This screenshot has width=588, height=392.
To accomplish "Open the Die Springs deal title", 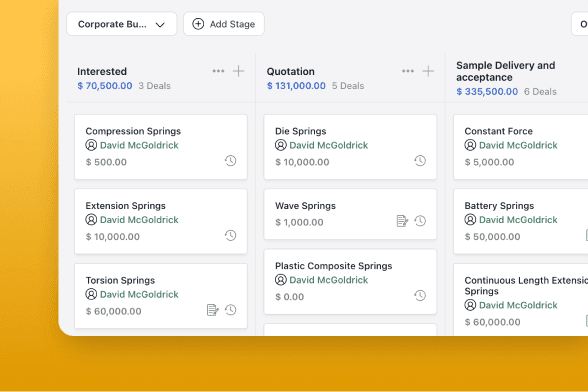I will tap(300, 131).
